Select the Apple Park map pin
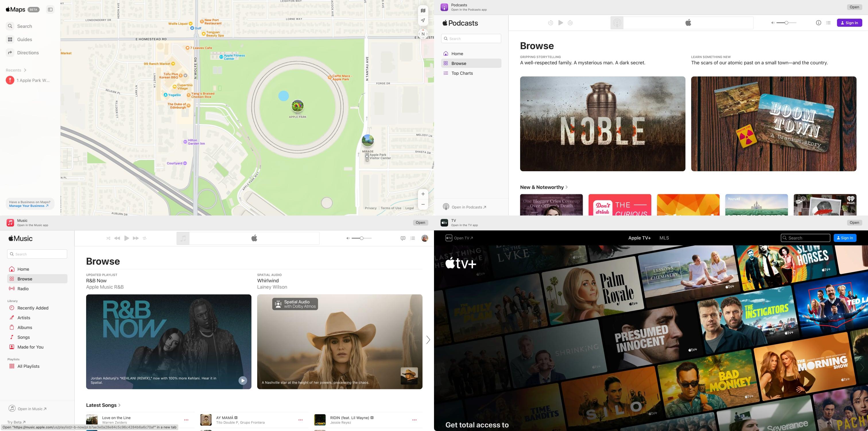This screenshot has height=431, width=868. click(298, 106)
